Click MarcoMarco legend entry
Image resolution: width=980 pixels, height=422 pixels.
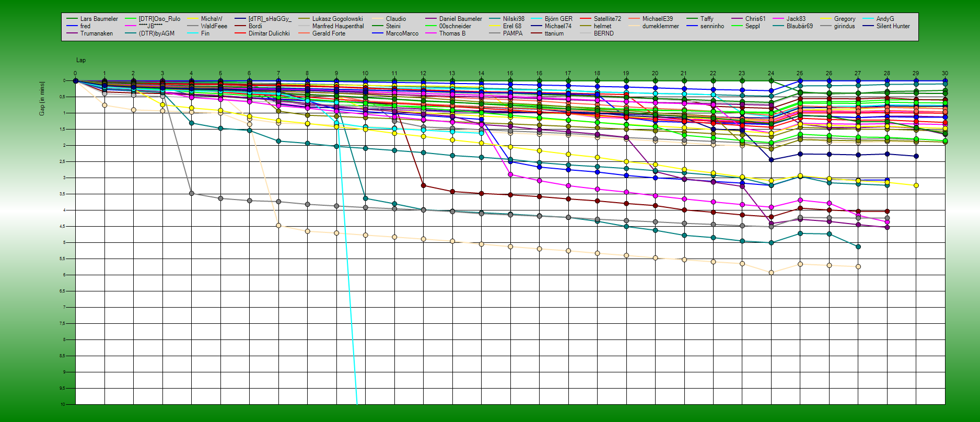pyautogui.click(x=402, y=33)
